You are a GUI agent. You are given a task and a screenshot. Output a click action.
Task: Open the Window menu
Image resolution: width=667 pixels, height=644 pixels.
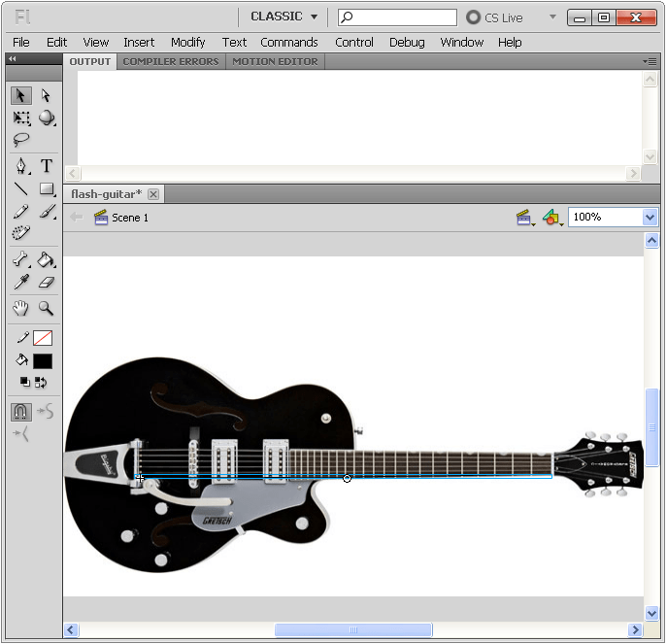[x=461, y=42]
